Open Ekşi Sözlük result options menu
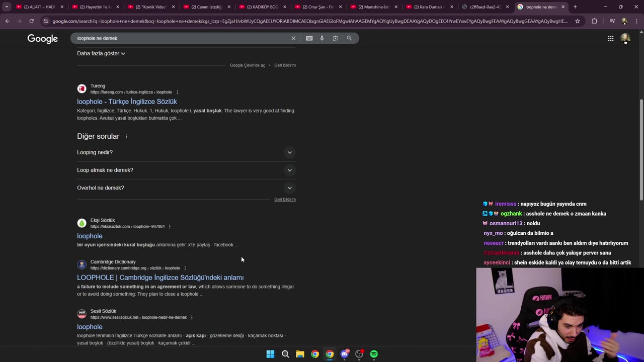Image resolution: width=644 pixels, height=362 pixels. click(170, 227)
